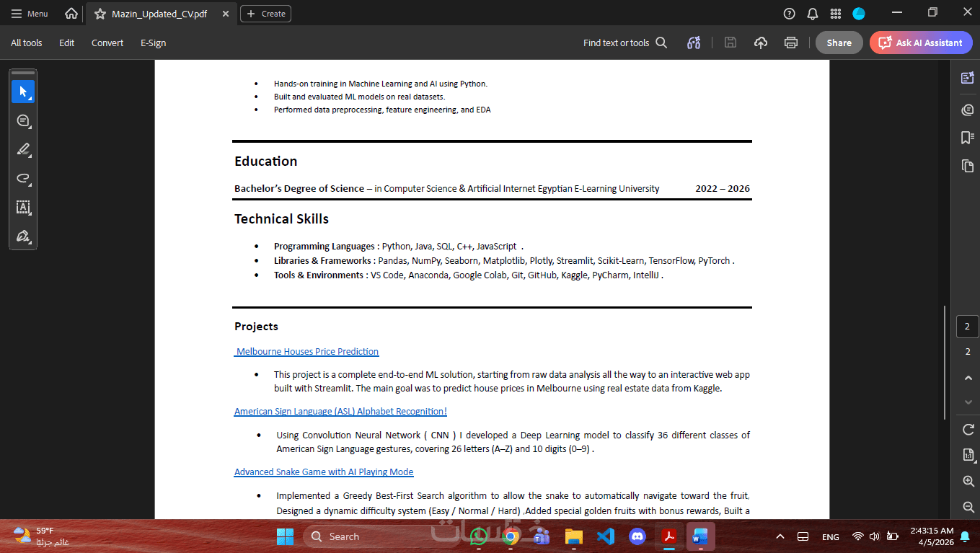Open the hamburger Menu
980x553 pixels.
point(30,14)
